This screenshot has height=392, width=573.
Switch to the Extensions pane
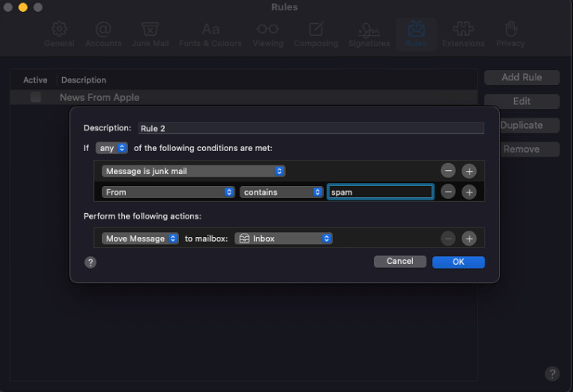pos(462,34)
